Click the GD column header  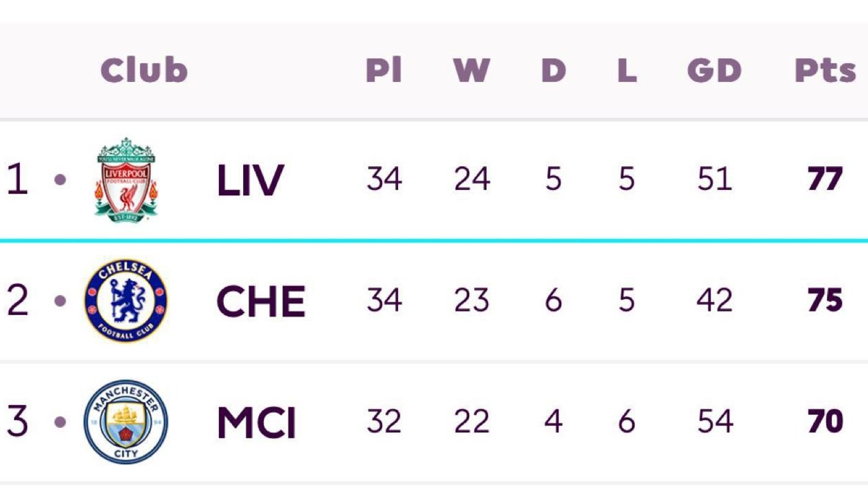coord(714,71)
